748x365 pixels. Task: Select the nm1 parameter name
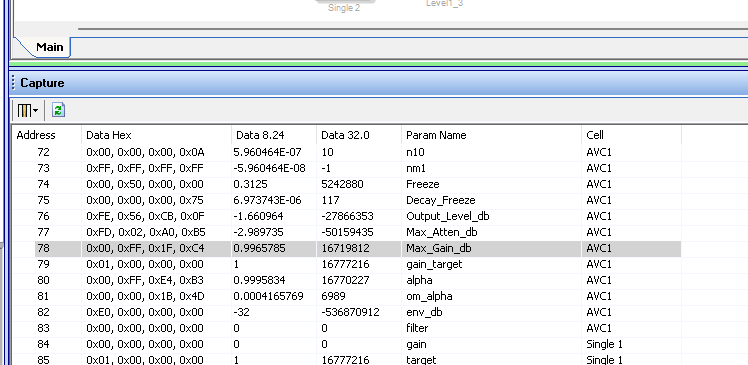click(x=416, y=168)
